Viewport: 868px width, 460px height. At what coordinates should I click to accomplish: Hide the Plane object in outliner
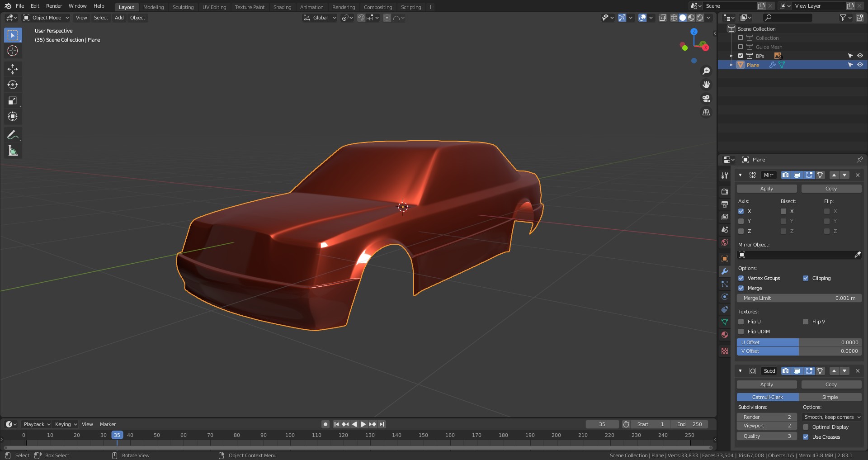(x=860, y=65)
